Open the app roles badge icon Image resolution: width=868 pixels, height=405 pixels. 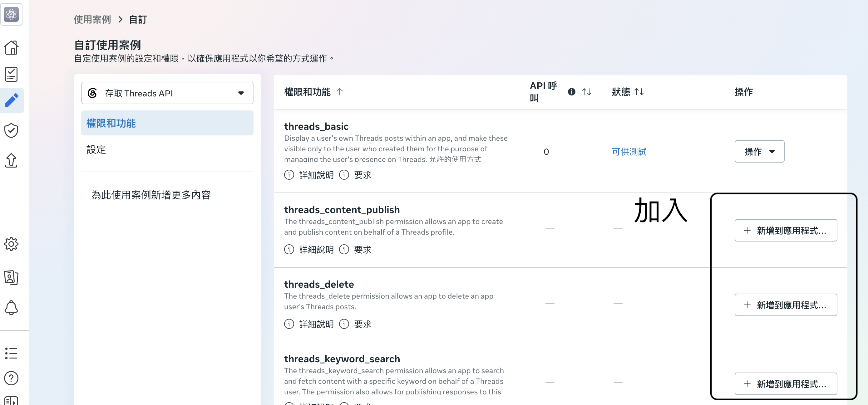click(x=11, y=277)
